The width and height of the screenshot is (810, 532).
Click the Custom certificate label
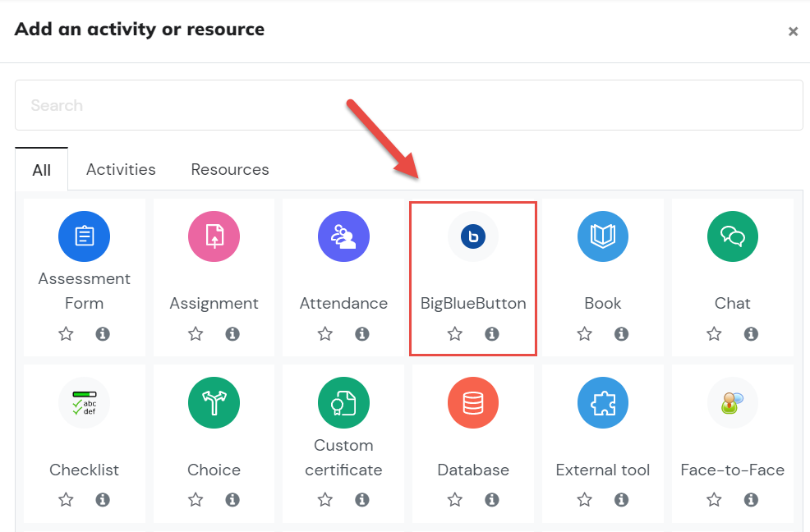tap(343, 457)
